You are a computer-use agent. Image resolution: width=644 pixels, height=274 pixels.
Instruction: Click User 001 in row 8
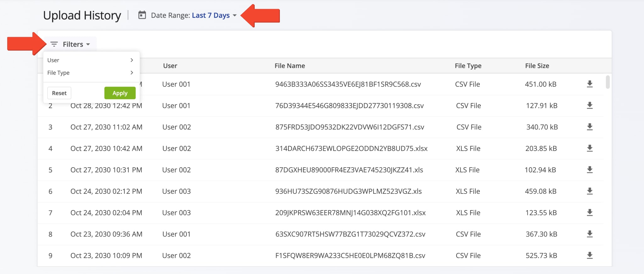point(176,234)
